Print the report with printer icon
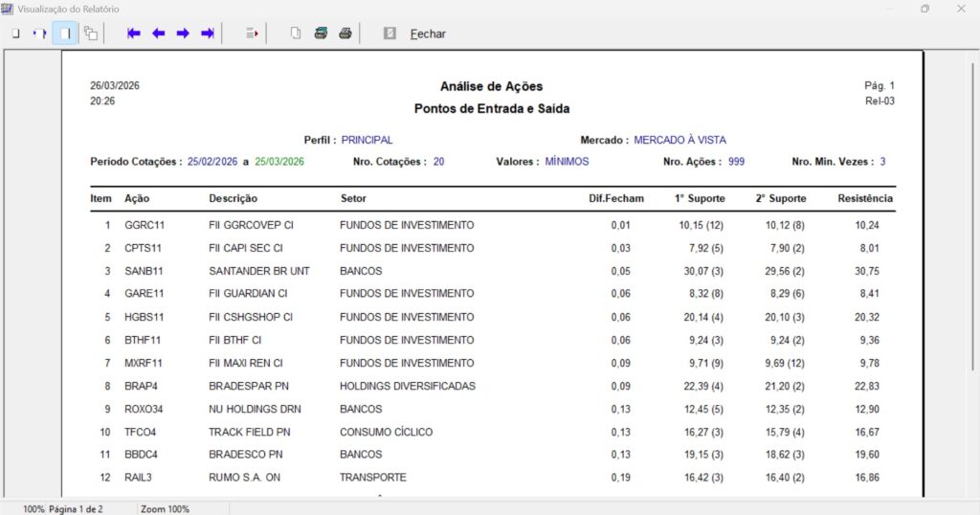This screenshot has height=515, width=980. point(345,34)
